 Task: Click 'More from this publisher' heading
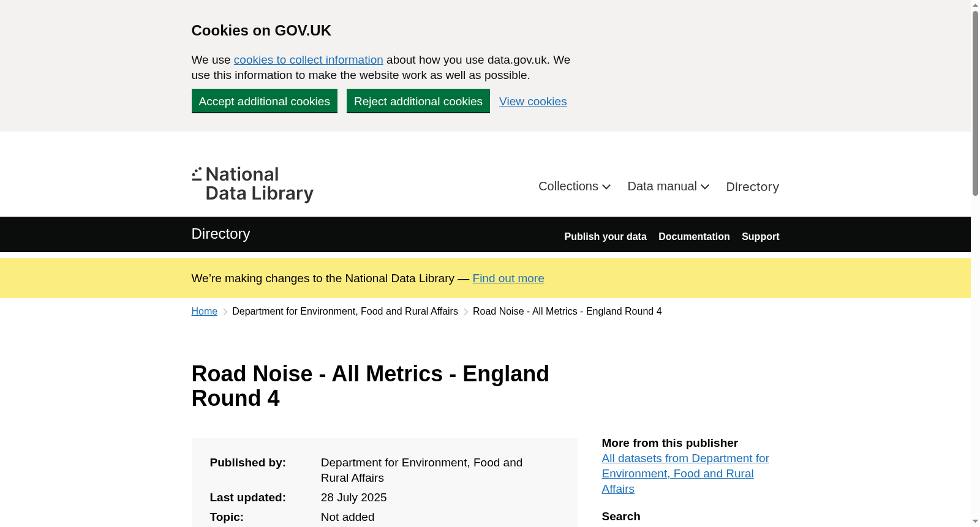pyautogui.click(x=669, y=443)
